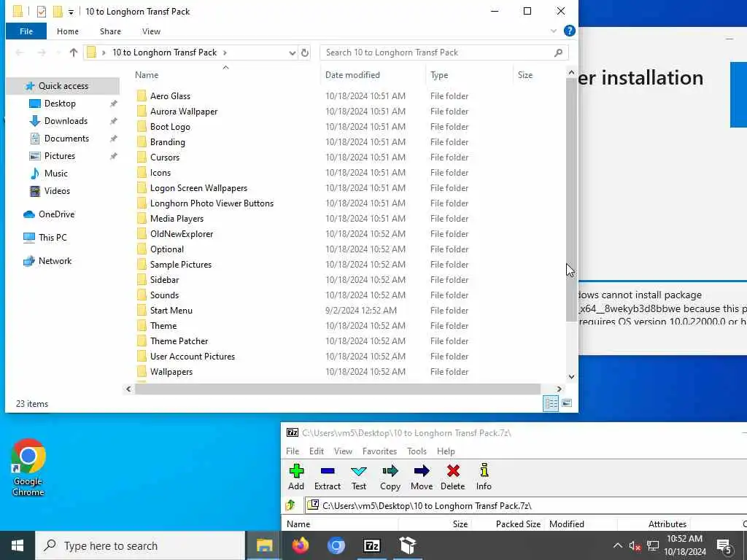
Task: Switch to details view layout icon
Action: pyautogui.click(x=551, y=403)
